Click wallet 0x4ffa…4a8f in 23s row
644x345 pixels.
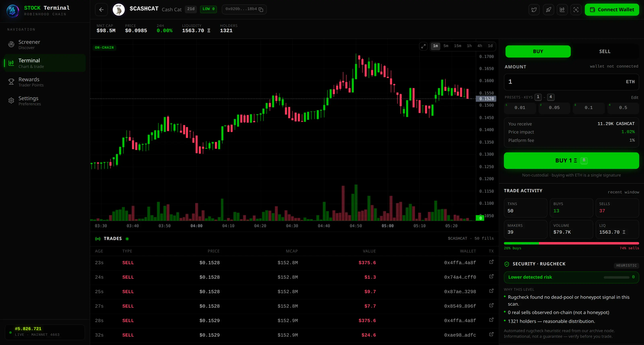(x=460, y=263)
